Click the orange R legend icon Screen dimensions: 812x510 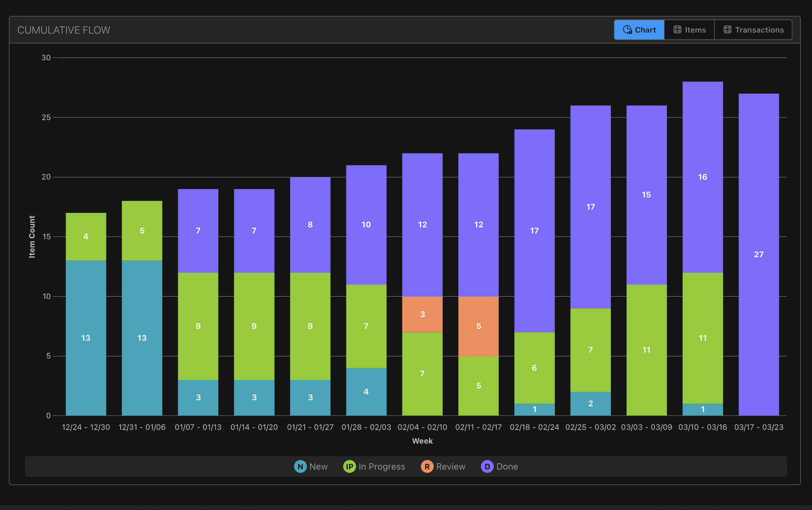click(427, 466)
